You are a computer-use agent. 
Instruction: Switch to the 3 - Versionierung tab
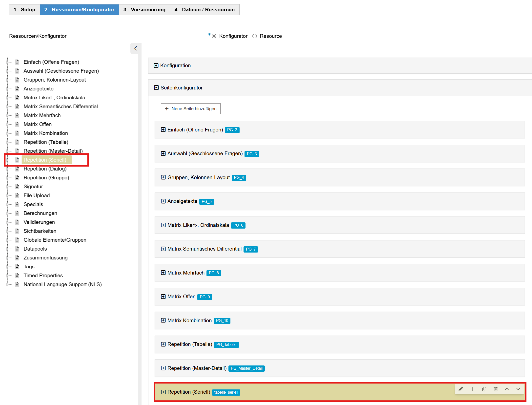pyautogui.click(x=144, y=10)
